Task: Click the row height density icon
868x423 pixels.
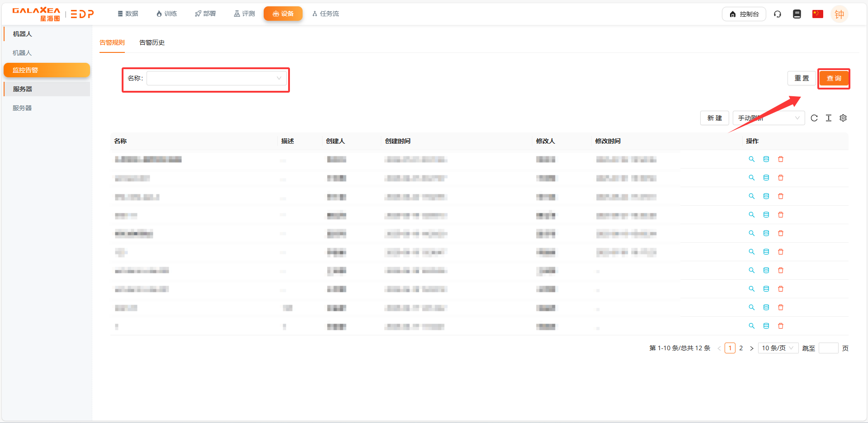Action: (x=829, y=118)
